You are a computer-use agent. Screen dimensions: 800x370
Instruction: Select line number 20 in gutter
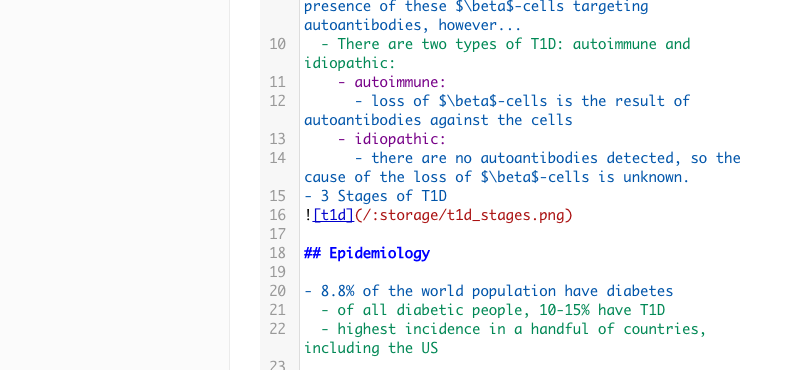[278, 291]
